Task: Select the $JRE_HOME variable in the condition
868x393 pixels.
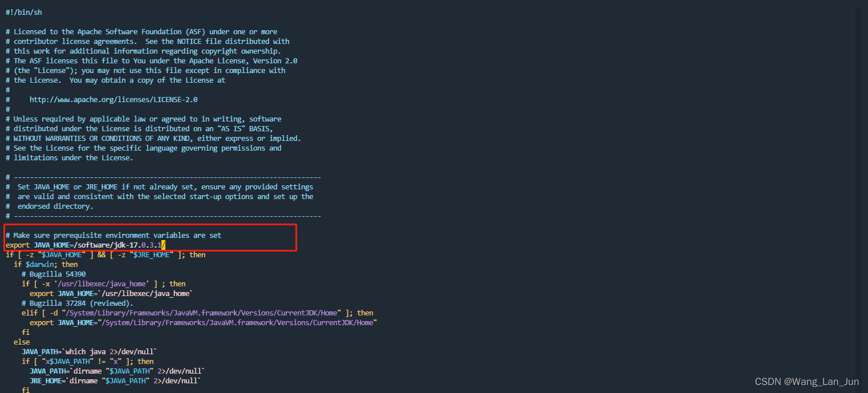Action: 152,254
